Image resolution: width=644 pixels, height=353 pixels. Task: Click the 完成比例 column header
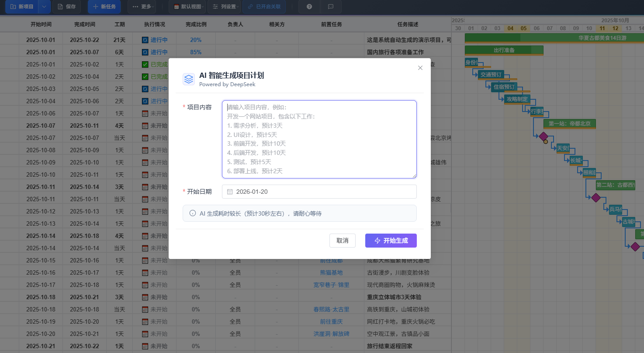[196, 24]
